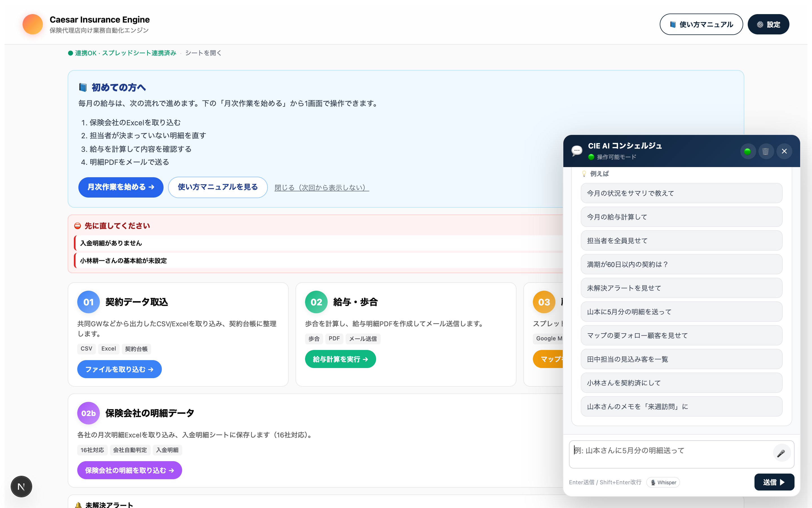Click the 歩合 tag

click(x=314, y=339)
